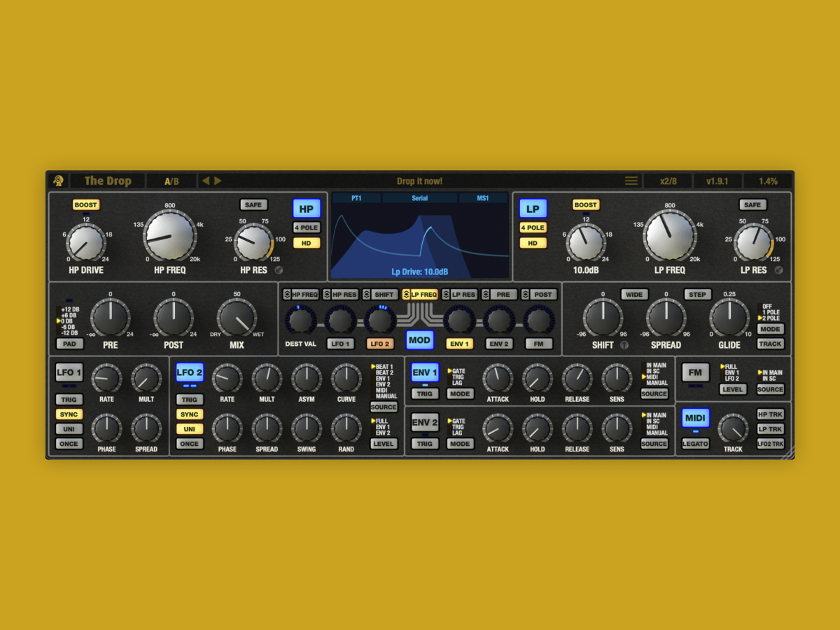Screen dimensions: 840x630
Task: Click the HP TRK button
Action: 771,414
